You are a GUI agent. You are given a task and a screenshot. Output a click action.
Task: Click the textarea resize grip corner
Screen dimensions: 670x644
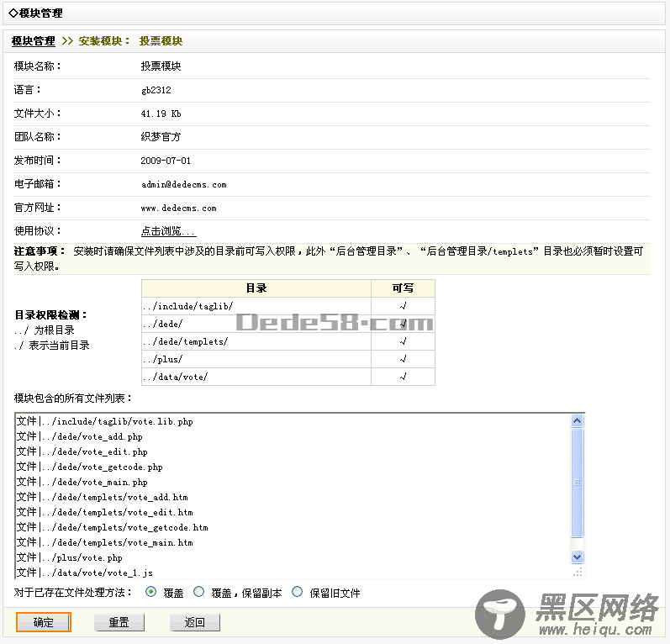pyautogui.click(x=578, y=573)
